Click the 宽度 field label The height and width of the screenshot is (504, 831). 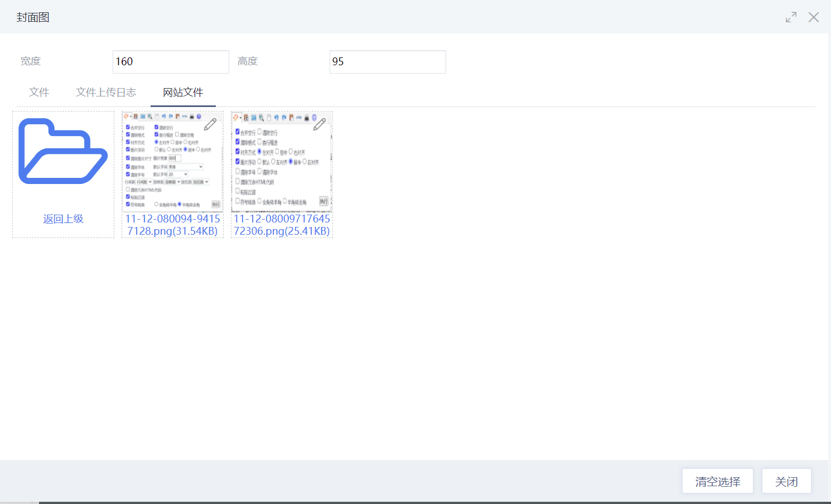pyautogui.click(x=31, y=61)
